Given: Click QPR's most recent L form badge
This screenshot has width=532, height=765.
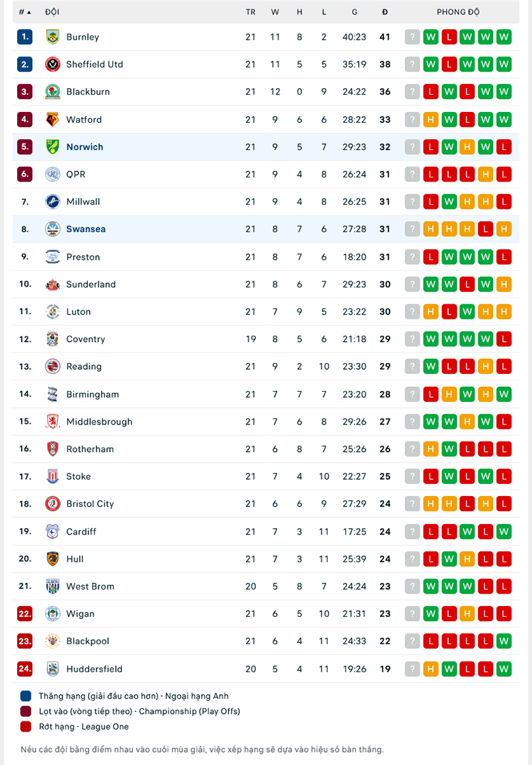Looking at the screenshot, I should coord(504,174).
